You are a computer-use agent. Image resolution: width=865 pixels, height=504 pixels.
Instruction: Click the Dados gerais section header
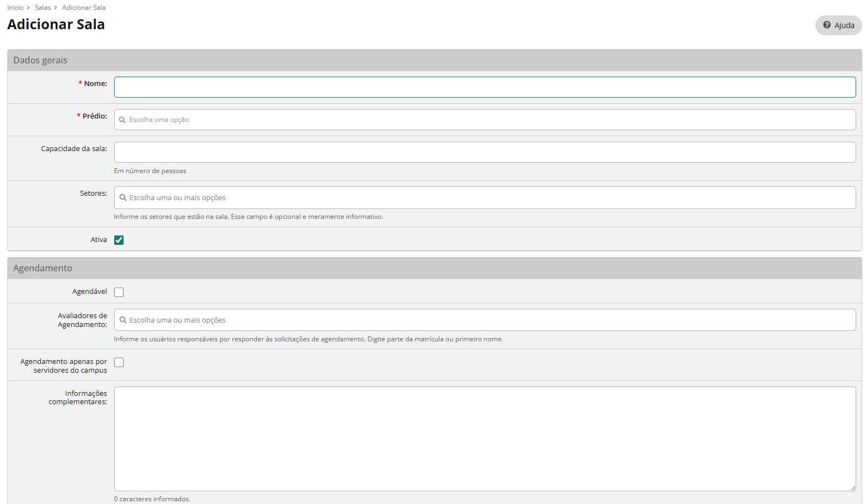click(40, 60)
